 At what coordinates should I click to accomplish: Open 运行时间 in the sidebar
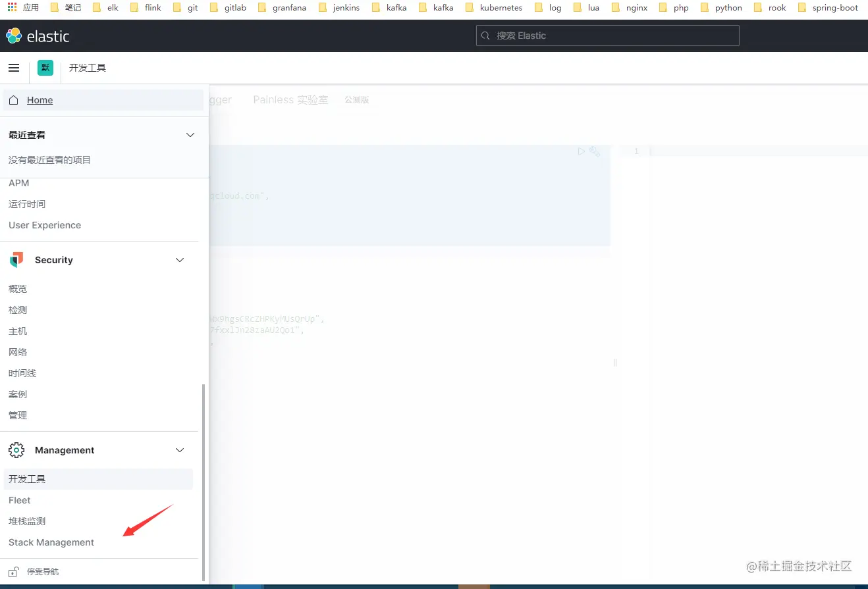pos(27,204)
